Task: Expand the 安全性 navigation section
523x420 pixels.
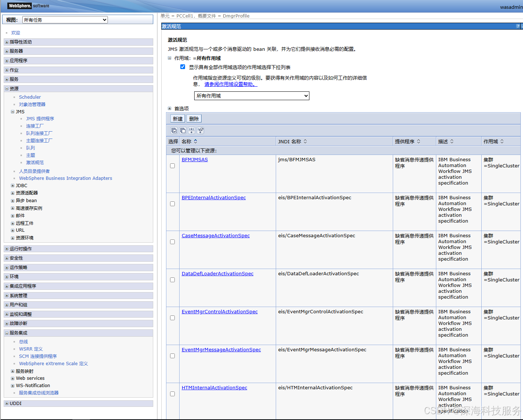Action: 7,258
